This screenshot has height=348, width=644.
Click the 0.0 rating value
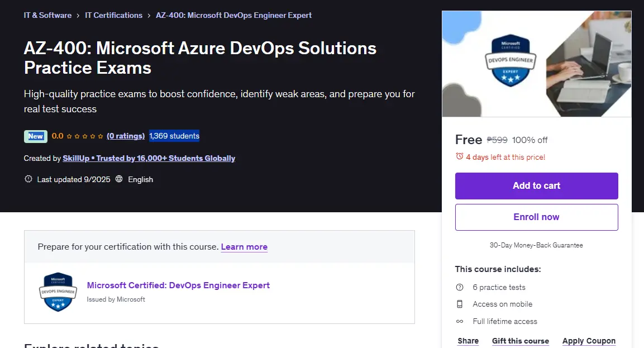coord(58,136)
